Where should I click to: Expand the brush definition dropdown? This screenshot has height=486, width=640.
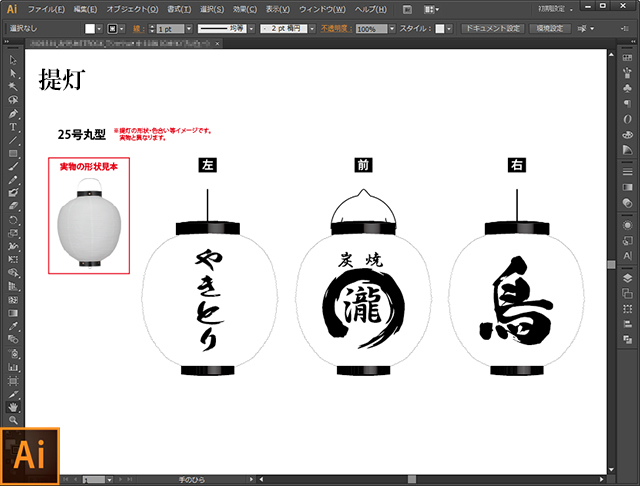[312, 30]
